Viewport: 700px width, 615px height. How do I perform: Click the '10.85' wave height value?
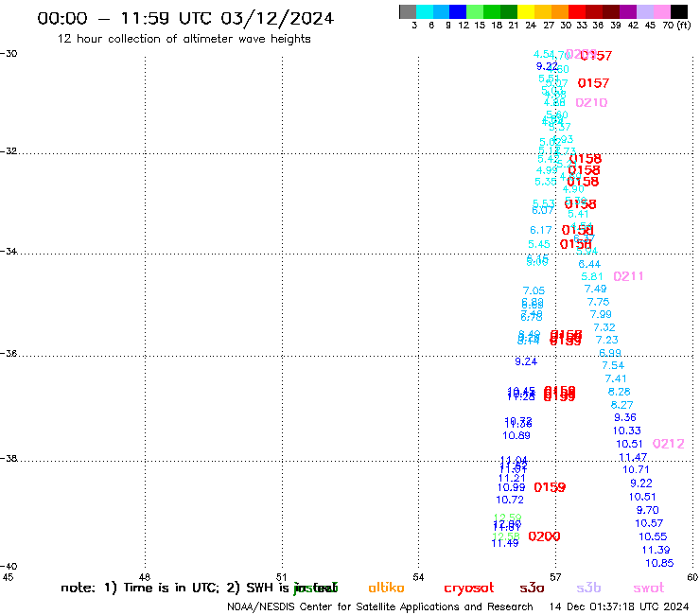[x=659, y=563]
